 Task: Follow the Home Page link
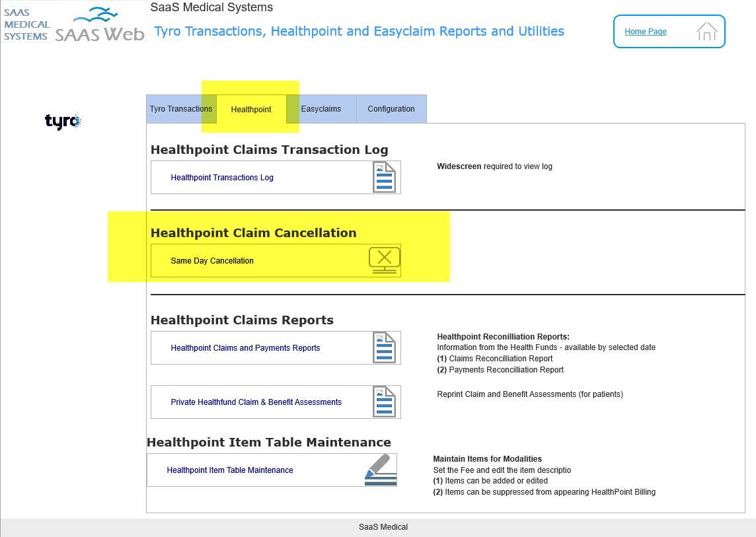(646, 31)
